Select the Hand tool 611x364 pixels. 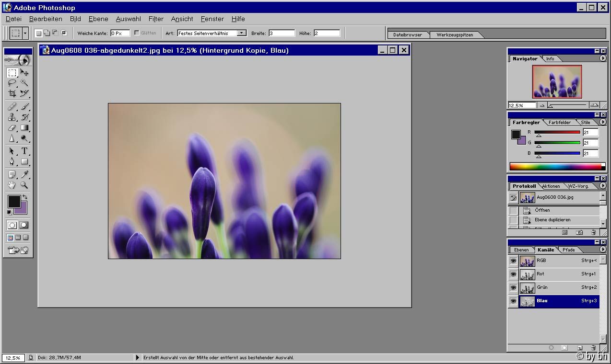12,185
